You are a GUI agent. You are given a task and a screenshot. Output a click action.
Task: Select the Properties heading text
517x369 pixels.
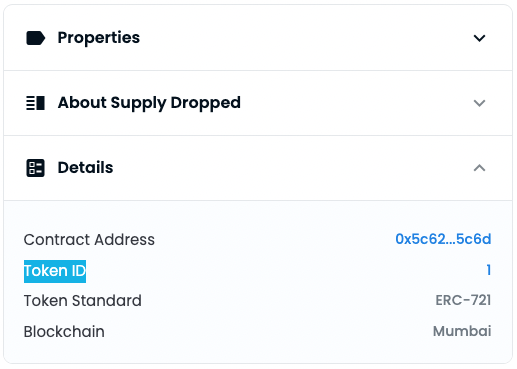click(x=99, y=37)
